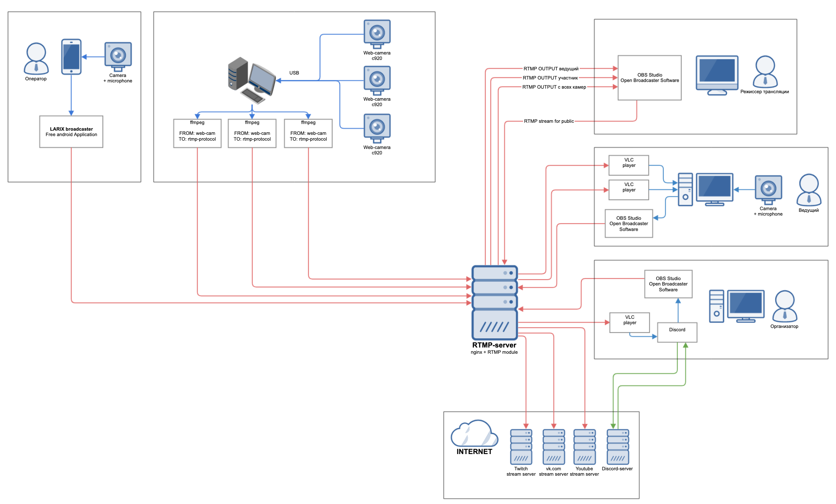836x504 pixels.
Task: Click USB connection label between PC and cameras
Action: tap(291, 72)
